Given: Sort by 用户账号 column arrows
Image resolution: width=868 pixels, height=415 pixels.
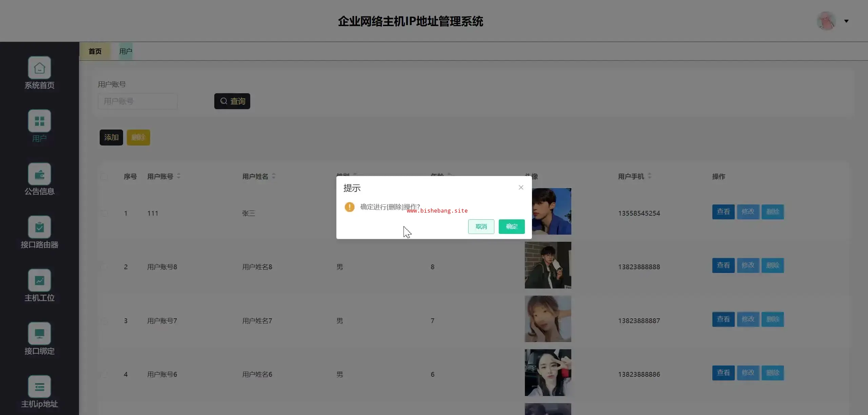Looking at the screenshot, I should click(179, 176).
